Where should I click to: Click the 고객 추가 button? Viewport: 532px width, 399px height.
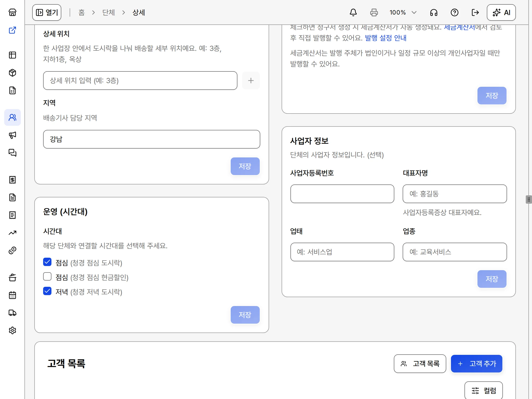(x=477, y=364)
